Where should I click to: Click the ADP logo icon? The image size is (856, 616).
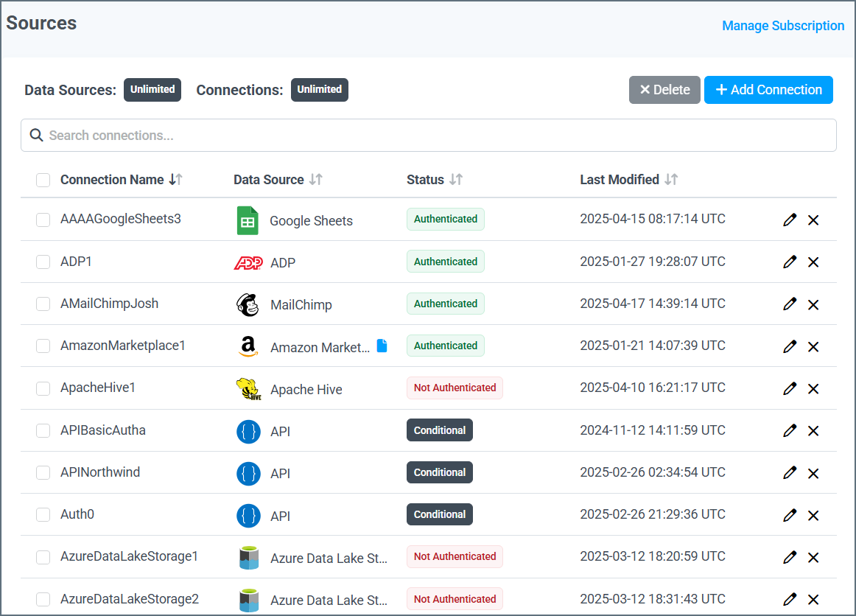click(249, 262)
